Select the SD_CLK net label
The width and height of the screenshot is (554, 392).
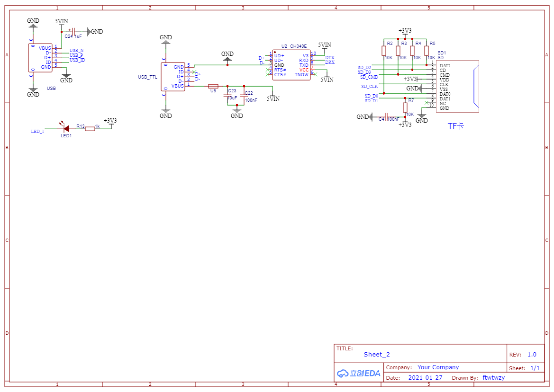click(x=369, y=87)
